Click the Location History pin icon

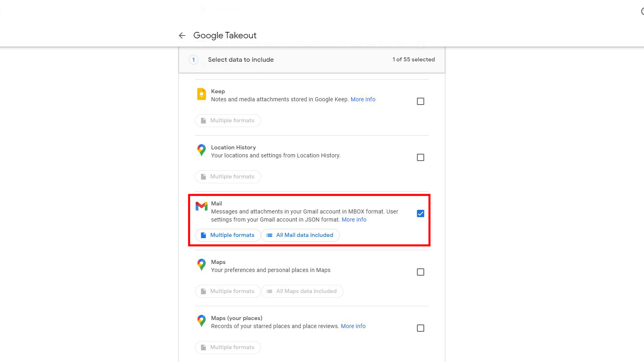point(201,150)
